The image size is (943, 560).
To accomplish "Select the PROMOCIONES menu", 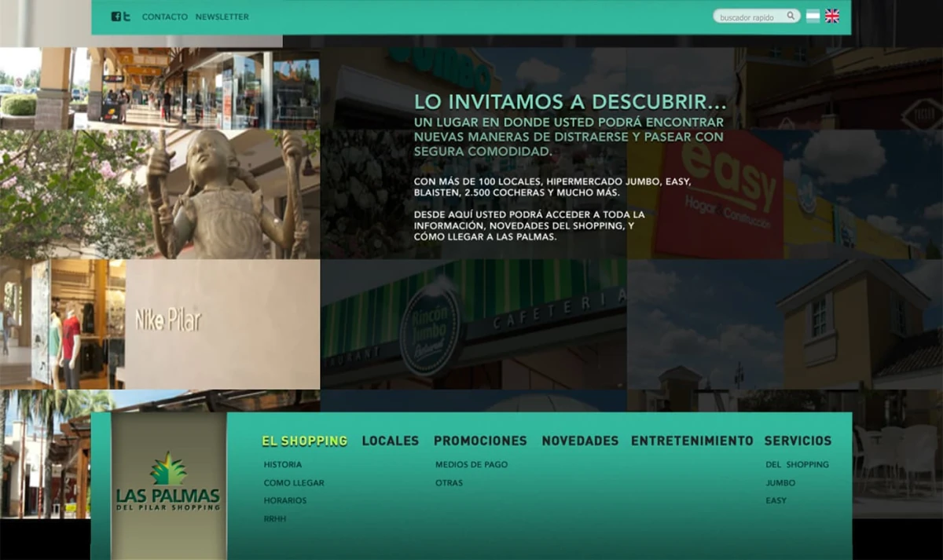I will coord(480,441).
